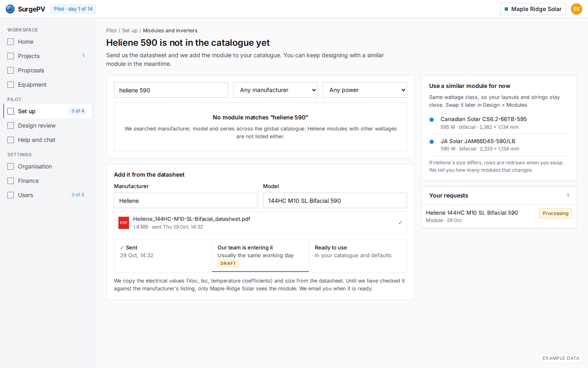Click the Your requests count 1
The image size is (588, 368).
(568, 195)
